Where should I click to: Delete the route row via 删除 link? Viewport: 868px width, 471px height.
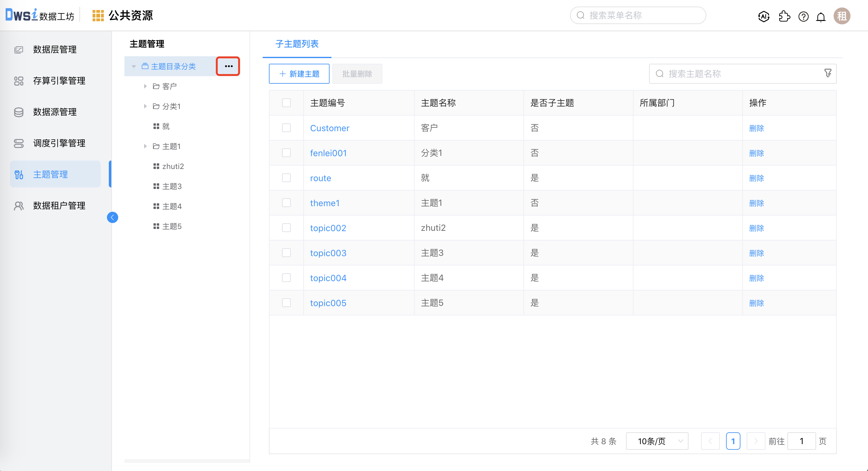pyautogui.click(x=756, y=178)
